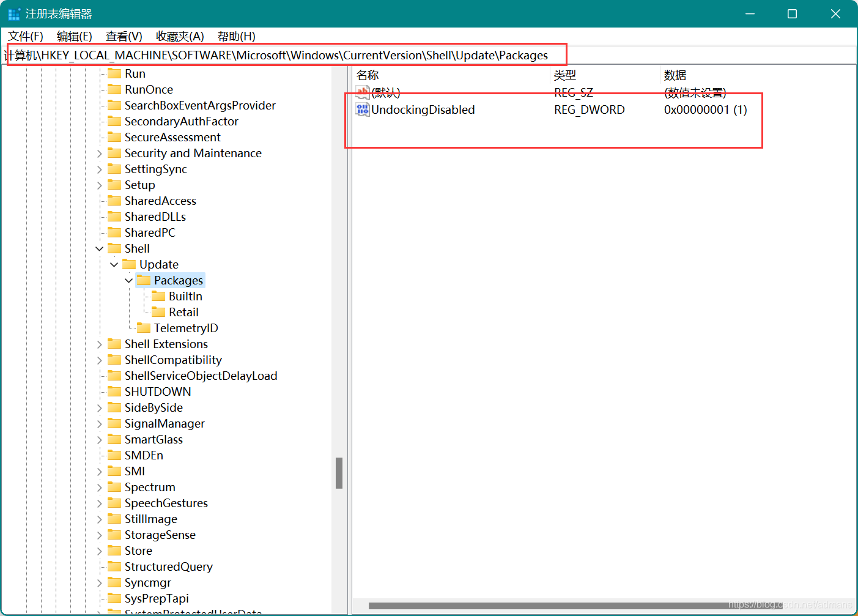Expand the Spectrum key
This screenshot has width=858, height=616.
click(x=100, y=488)
